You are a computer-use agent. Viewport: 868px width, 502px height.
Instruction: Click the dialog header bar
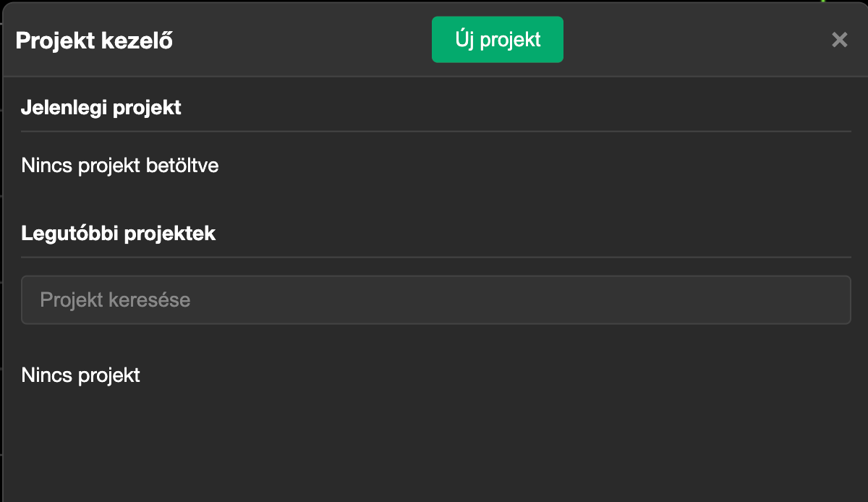click(x=289, y=40)
